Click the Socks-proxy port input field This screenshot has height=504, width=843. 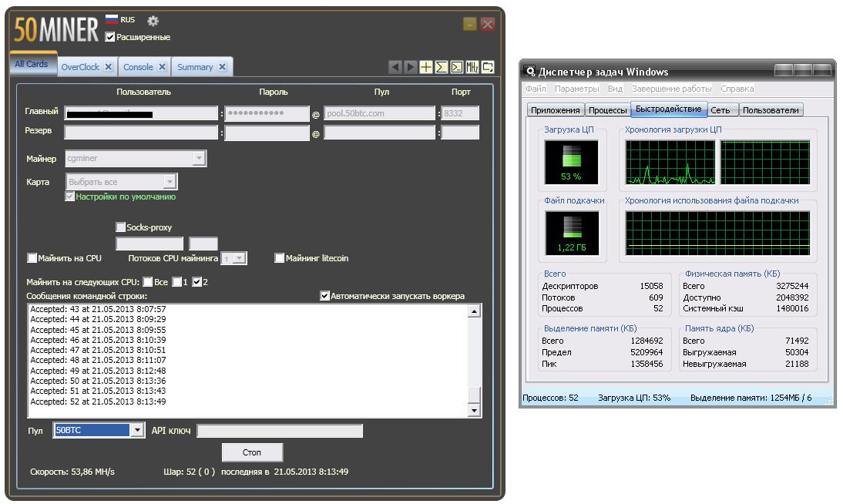point(203,244)
